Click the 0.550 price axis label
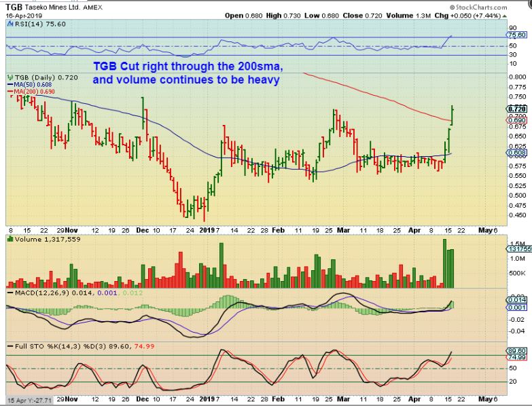Image resolution: width=532 pixels, height=406 pixels. tap(518, 176)
